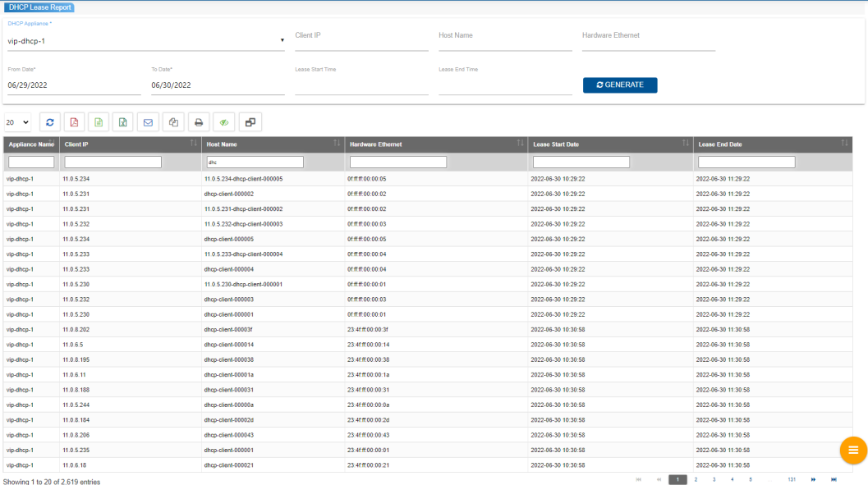This screenshot has width=868, height=485.
Task: Sort by Lease Start Date column
Action: tap(611, 144)
